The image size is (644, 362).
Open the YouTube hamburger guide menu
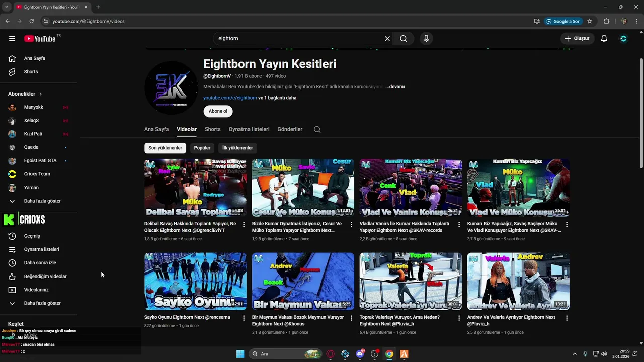click(12, 39)
